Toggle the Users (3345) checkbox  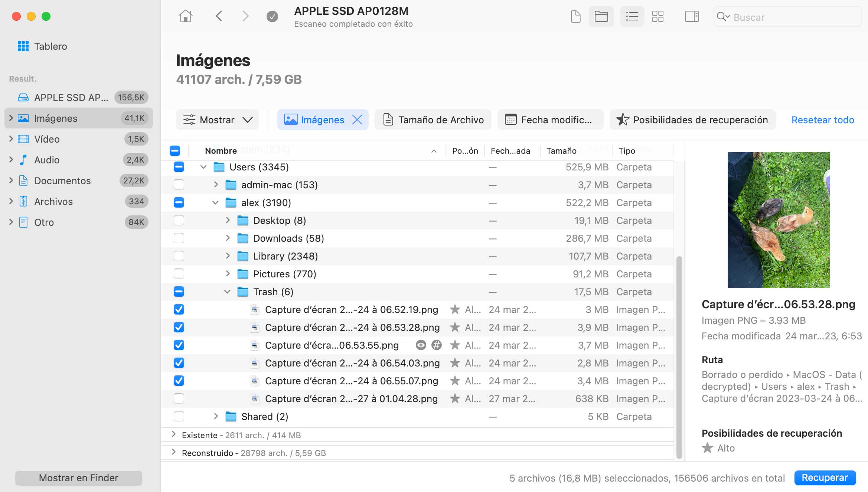[179, 167]
